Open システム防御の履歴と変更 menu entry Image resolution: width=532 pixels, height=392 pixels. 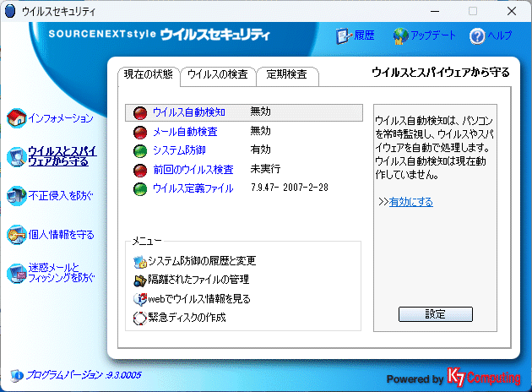point(202,261)
